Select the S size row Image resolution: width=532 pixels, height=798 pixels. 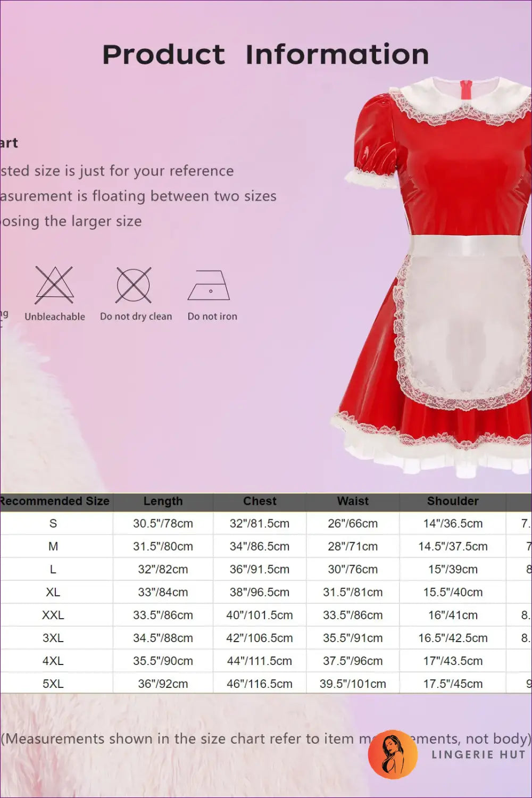tap(53, 523)
